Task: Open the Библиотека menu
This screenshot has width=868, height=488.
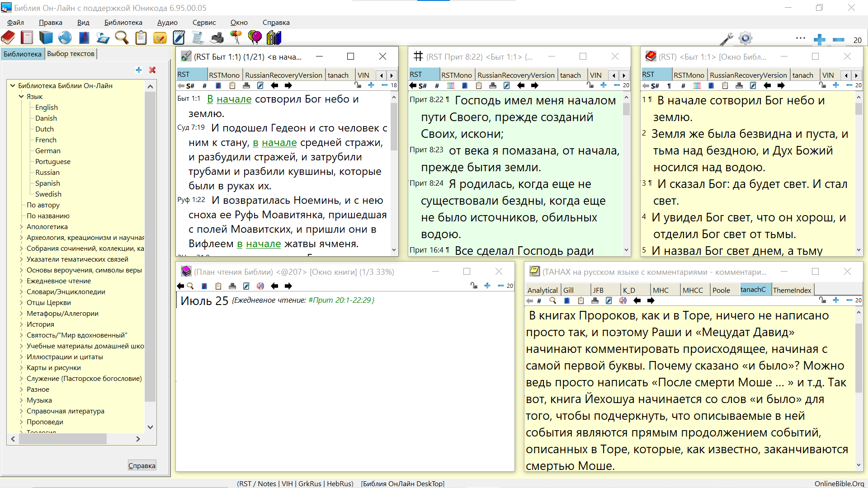Action: [x=123, y=23]
